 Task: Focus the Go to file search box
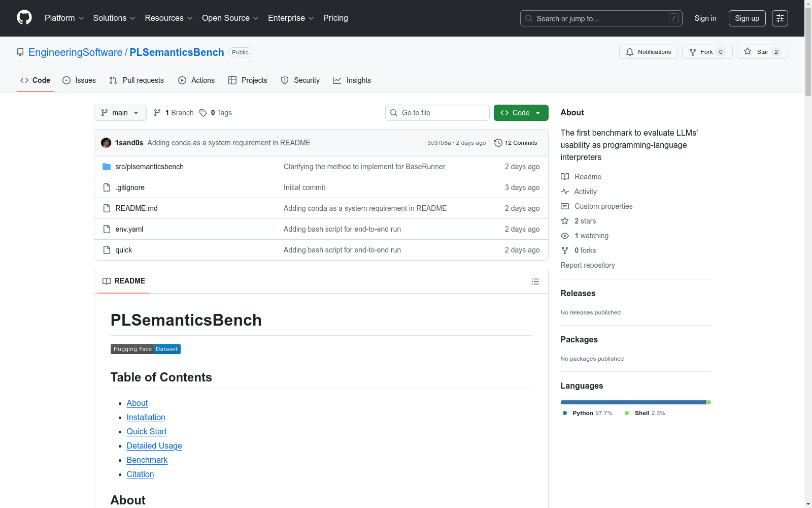click(437, 113)
